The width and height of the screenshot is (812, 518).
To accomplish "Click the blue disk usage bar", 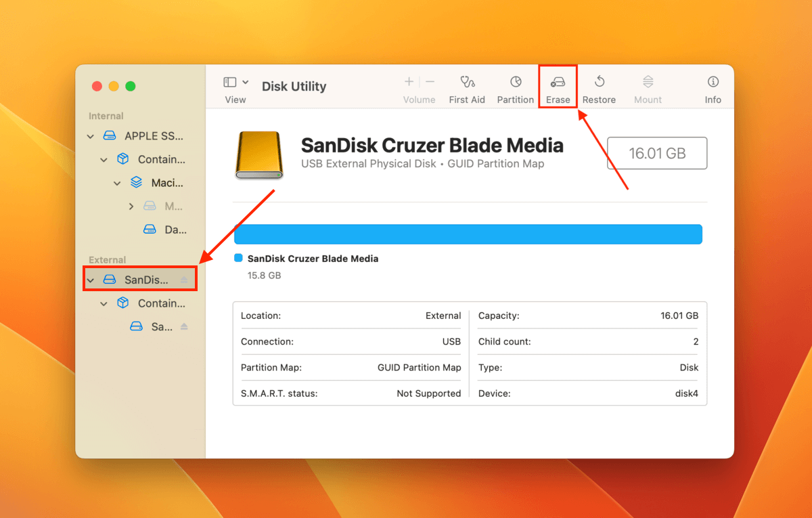I will coord(468,234).
